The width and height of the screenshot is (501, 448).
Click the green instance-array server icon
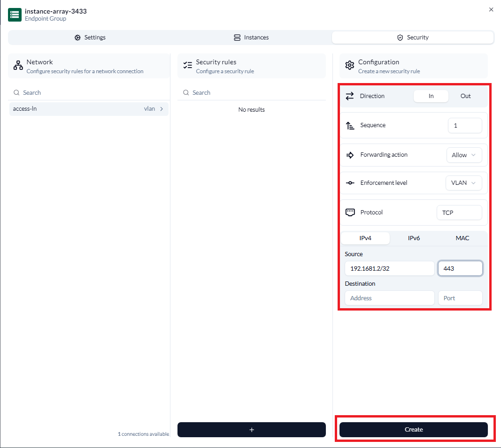pyautogui.click(x=15, y=15)
